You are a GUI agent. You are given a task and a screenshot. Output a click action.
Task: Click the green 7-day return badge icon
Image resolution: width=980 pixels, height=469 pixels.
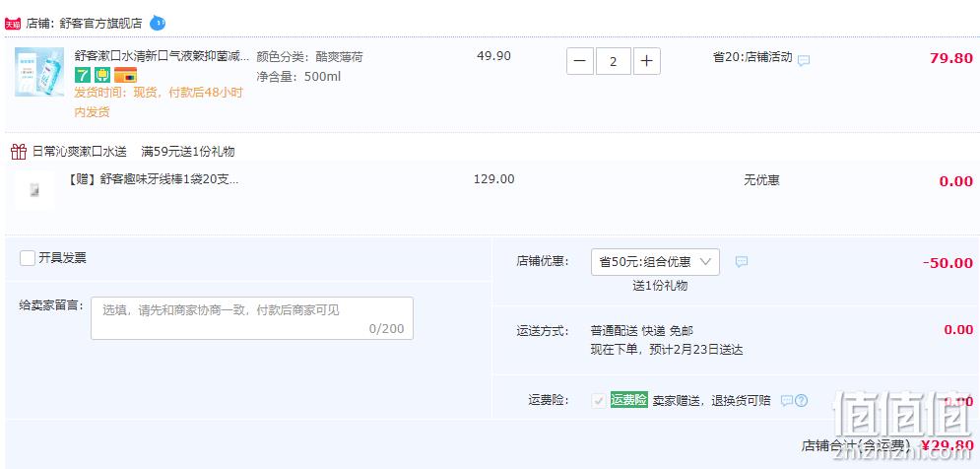pyautogui.click(x=83, y=75)
